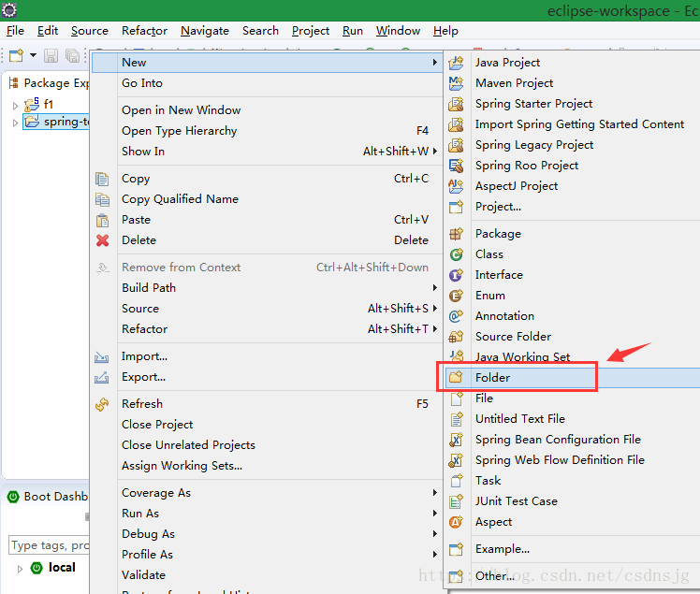This screenshot has height=594, width=700.
Task: Click the Source Folder icon
Action: [456, 337]
